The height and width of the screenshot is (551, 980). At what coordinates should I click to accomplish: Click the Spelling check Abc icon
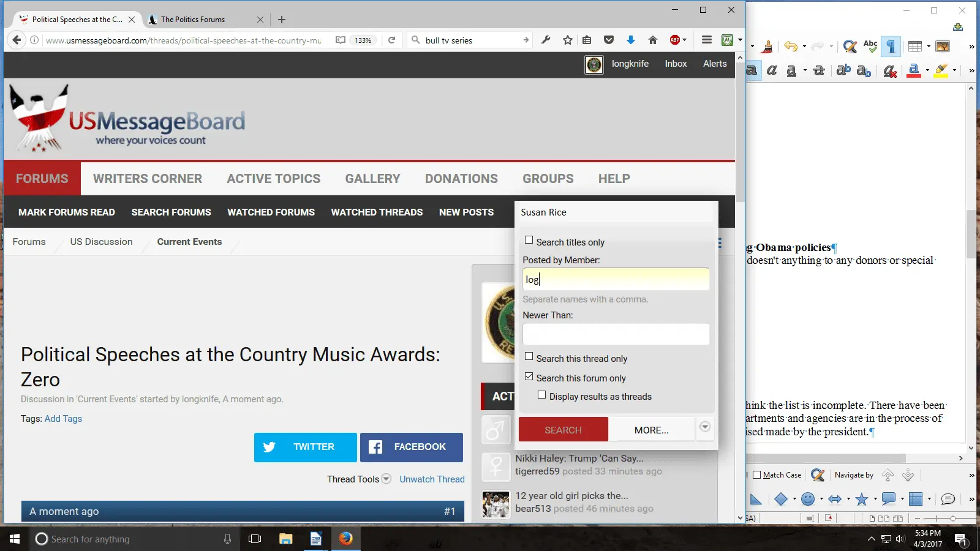(x=870, y=47)
